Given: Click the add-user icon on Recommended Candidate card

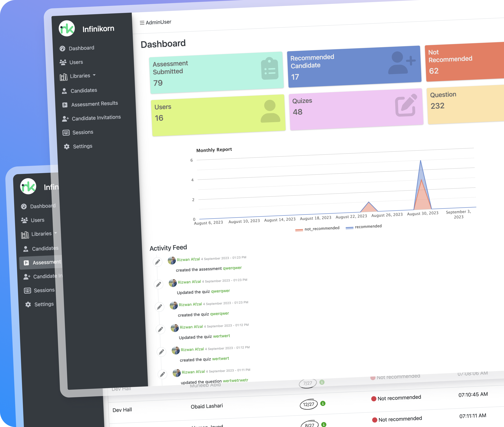Looking at the screenshot, I should 401,63.
